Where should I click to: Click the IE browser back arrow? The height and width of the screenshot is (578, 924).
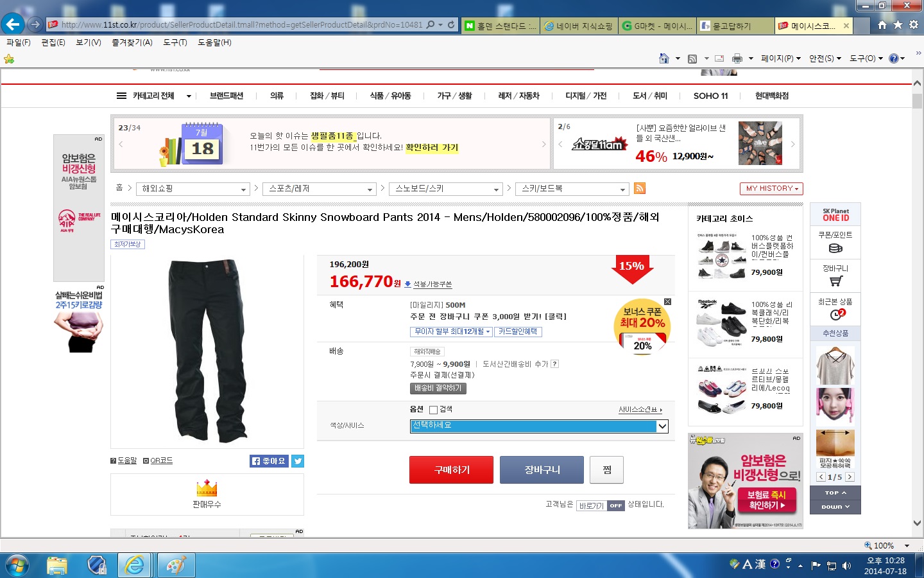[13, 24]
